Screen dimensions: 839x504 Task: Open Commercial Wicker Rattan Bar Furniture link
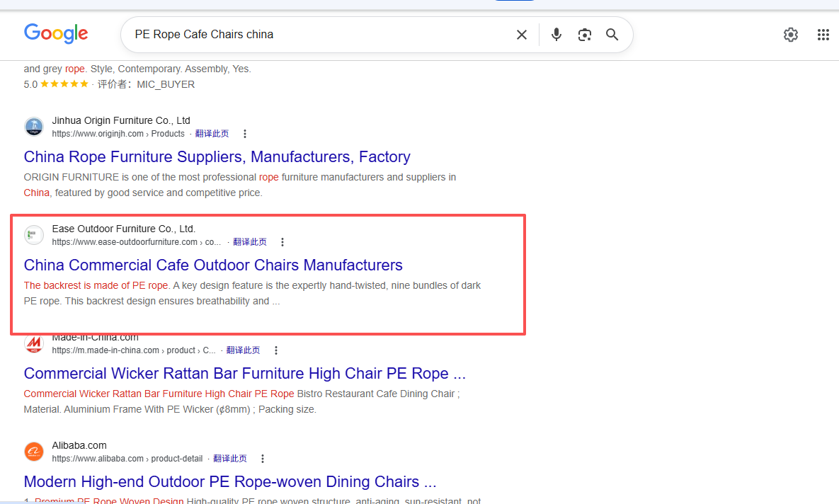244,374
